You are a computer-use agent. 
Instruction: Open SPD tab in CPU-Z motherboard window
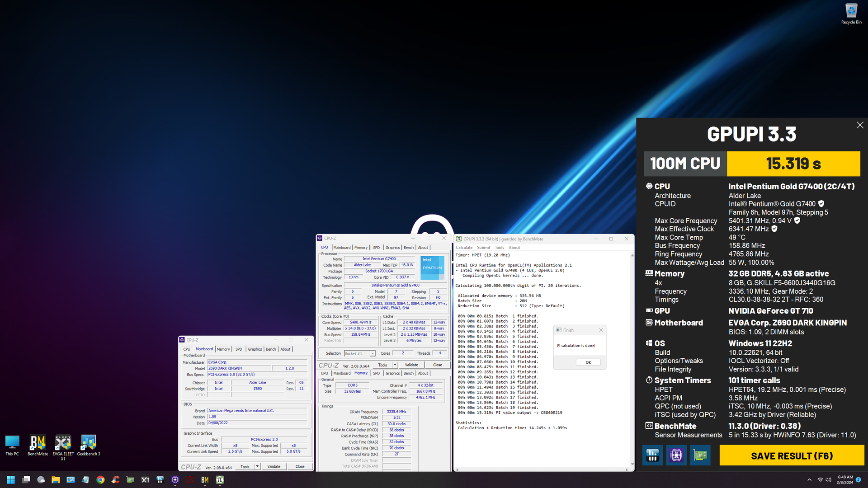(x=239, y=349)
